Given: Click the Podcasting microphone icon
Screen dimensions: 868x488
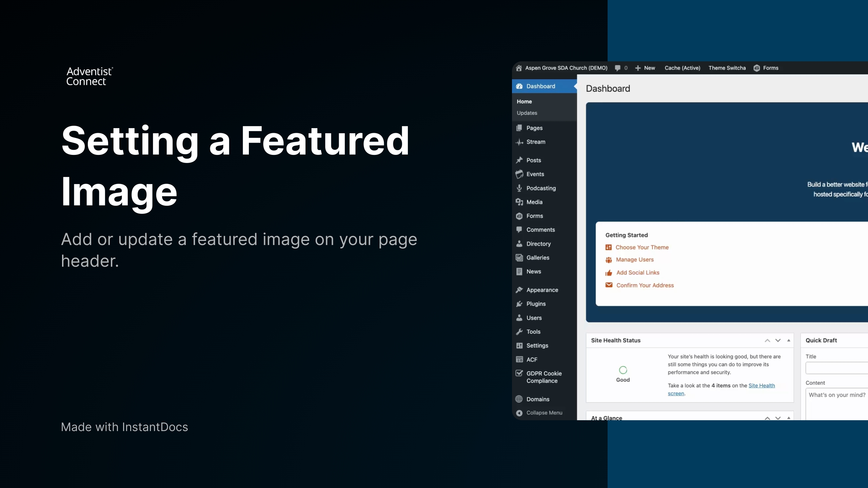Looking at the screenshot, I should point(519,188).
